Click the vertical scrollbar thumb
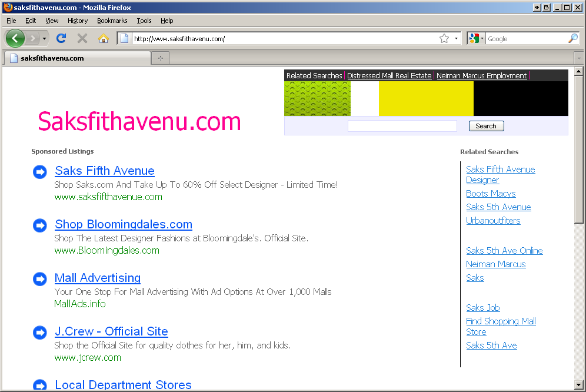The image size is (586, 392). click(x=578, y=150)
